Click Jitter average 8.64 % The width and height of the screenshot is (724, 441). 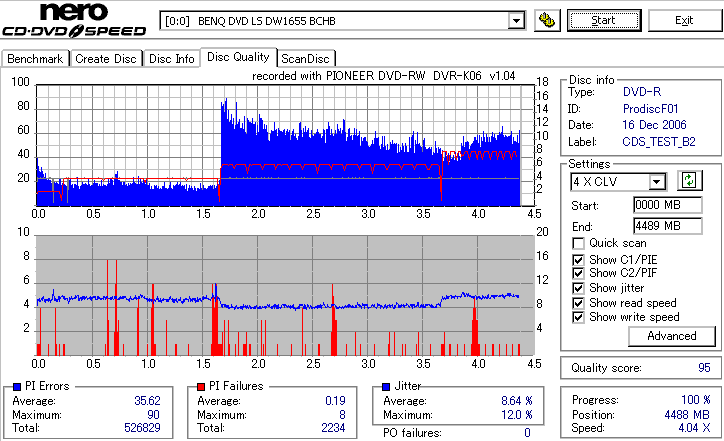[x=517, y=400]
